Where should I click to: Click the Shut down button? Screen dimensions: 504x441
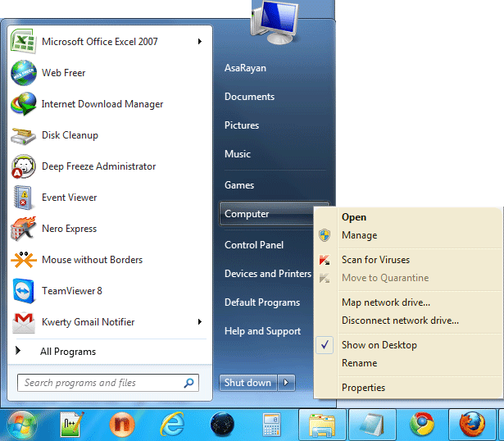click(247, 383)
